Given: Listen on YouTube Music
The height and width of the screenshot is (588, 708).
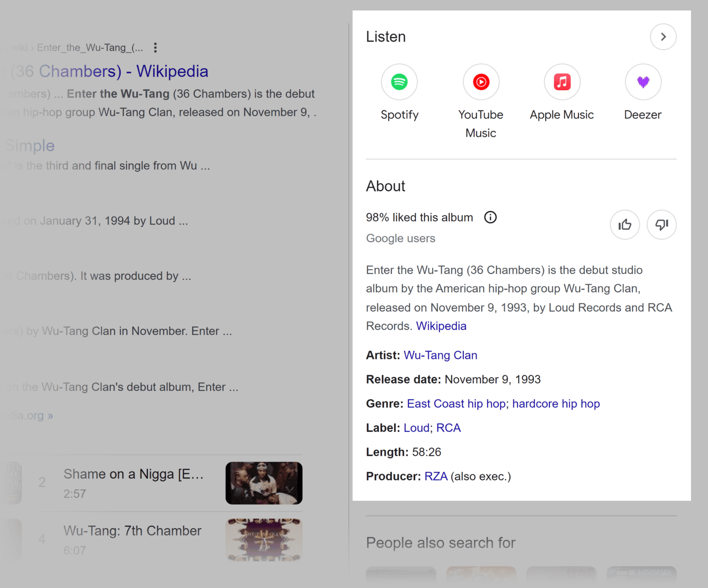Looking at the screenshot, I should pos(481,82).
